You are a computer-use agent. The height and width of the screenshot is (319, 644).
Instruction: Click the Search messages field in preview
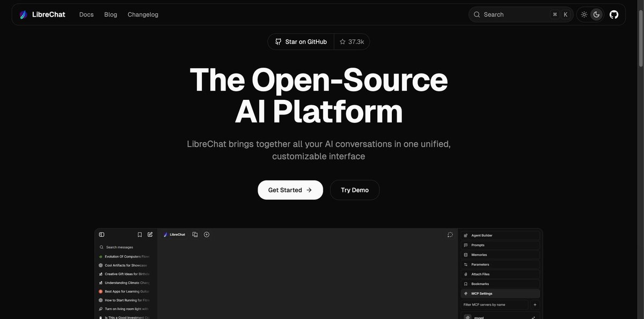[x=124, y=247]
